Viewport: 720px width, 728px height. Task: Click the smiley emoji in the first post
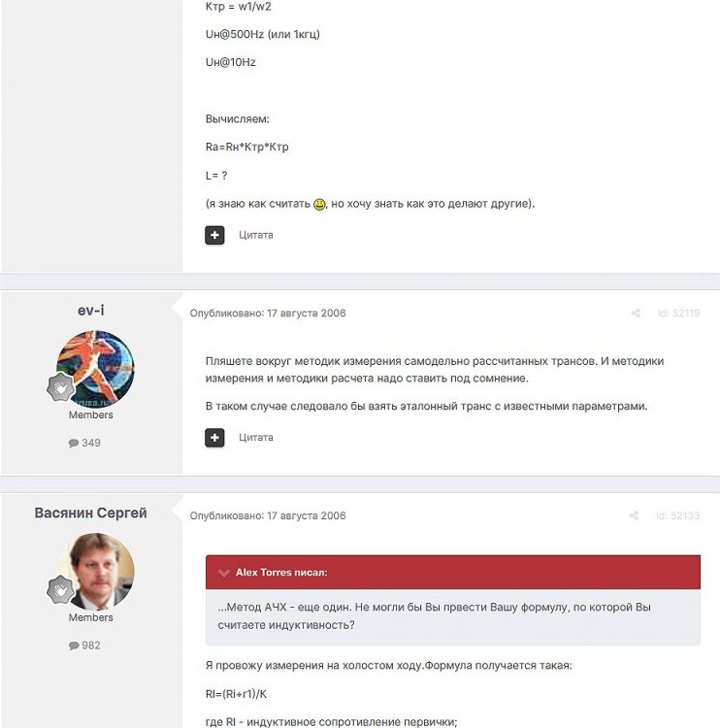point(319,204)
